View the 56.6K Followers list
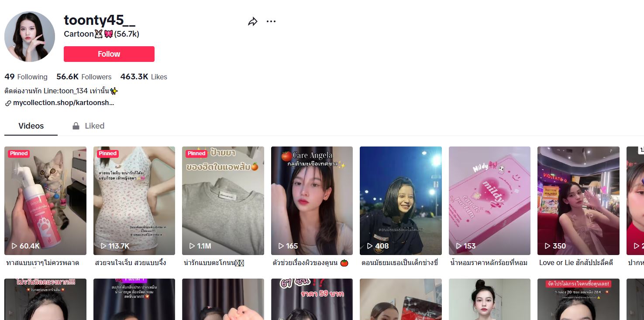The height and width of the screenshot is (320, 644). 84,77
